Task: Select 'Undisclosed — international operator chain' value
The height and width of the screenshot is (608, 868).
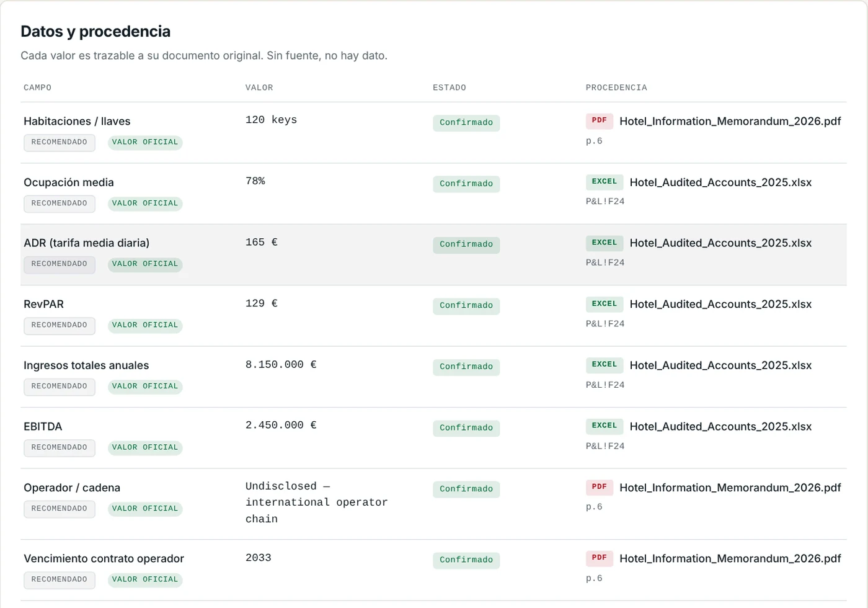Action: (316, 503)
